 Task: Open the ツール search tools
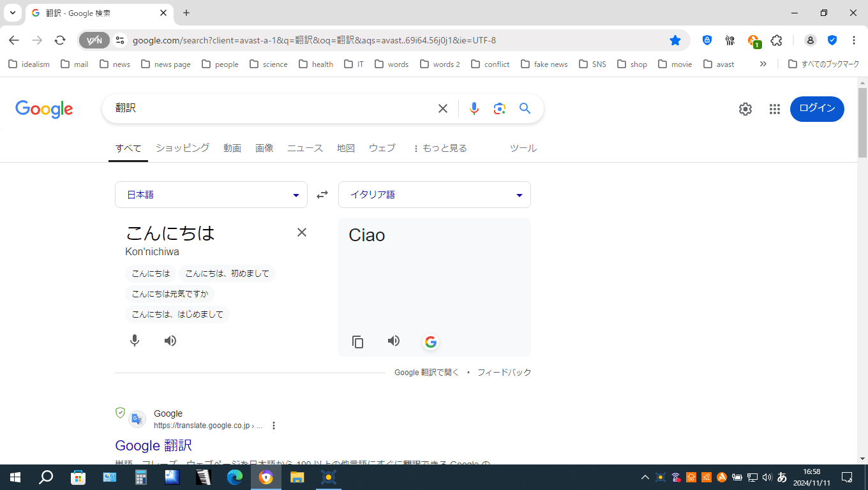tap(523, 148)
